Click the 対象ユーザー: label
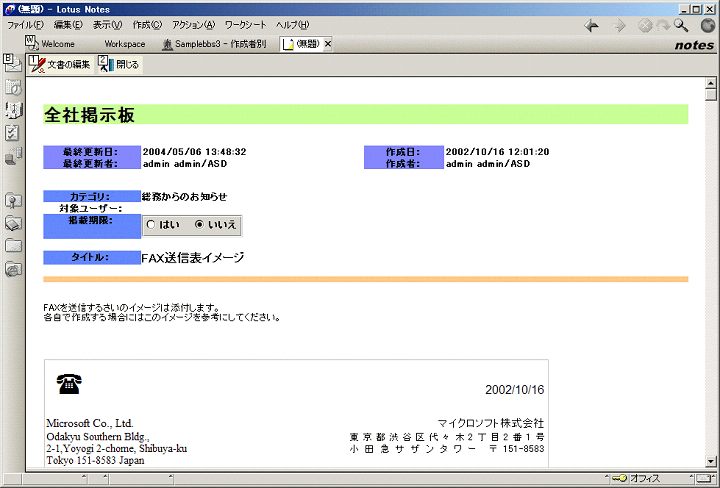This screenshot has height=488, width=720. pyautogui.click(x=90, y=208)
